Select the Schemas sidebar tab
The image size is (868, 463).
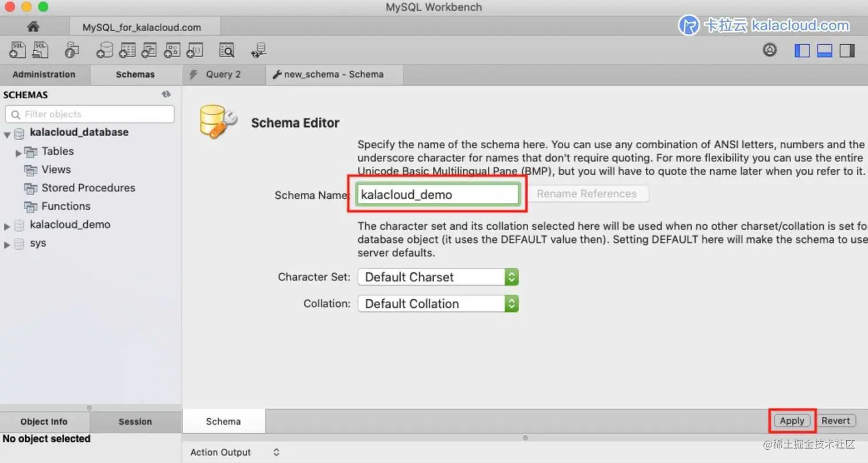point(135,75)
